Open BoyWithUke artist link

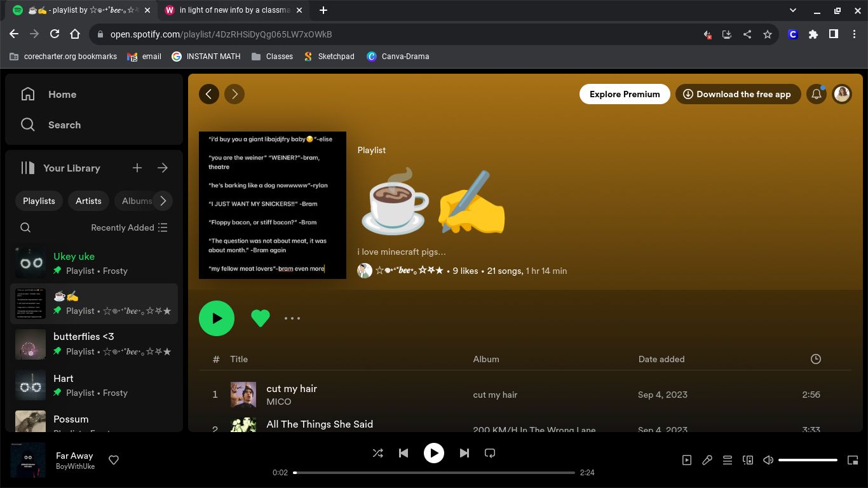75,466
